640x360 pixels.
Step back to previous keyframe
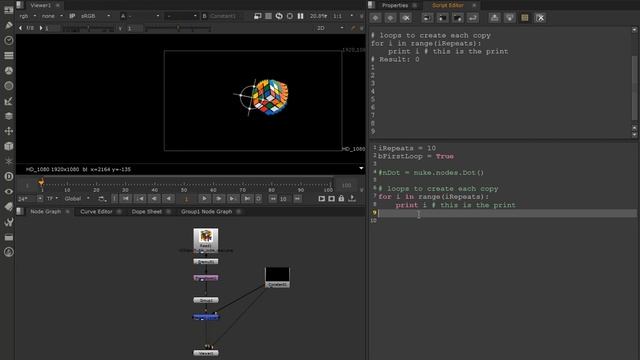coord(140,198)
